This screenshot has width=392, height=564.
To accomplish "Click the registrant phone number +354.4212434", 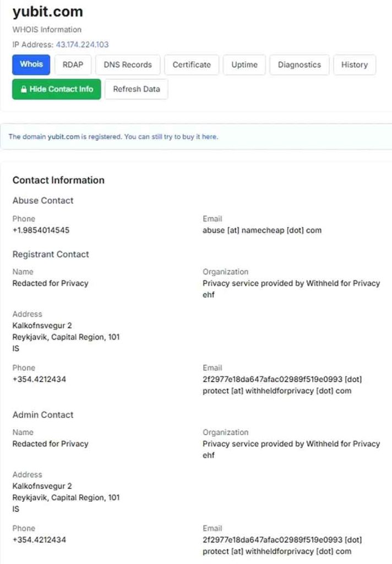I will point(39,379).
